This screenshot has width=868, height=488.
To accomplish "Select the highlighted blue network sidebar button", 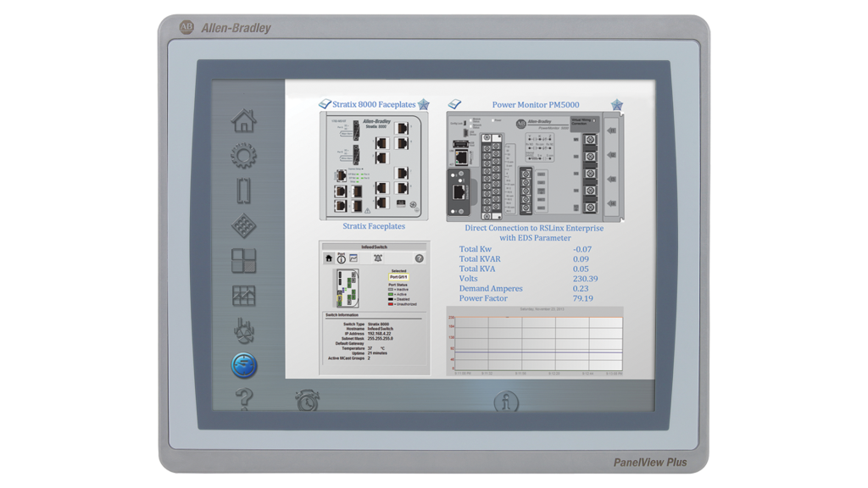I will coord(243,365).
